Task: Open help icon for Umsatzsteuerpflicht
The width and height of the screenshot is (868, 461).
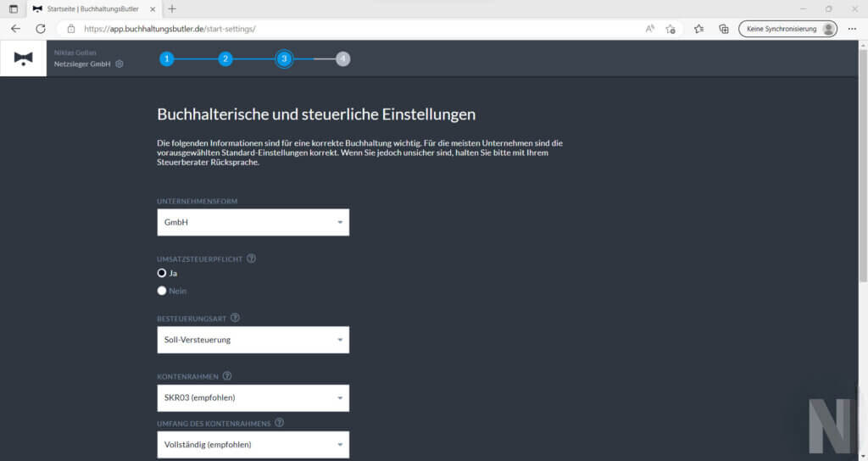Action: (x=251, y=258)
